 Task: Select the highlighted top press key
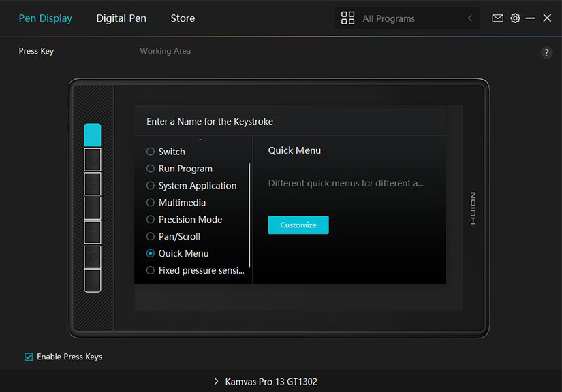(93, 135)
